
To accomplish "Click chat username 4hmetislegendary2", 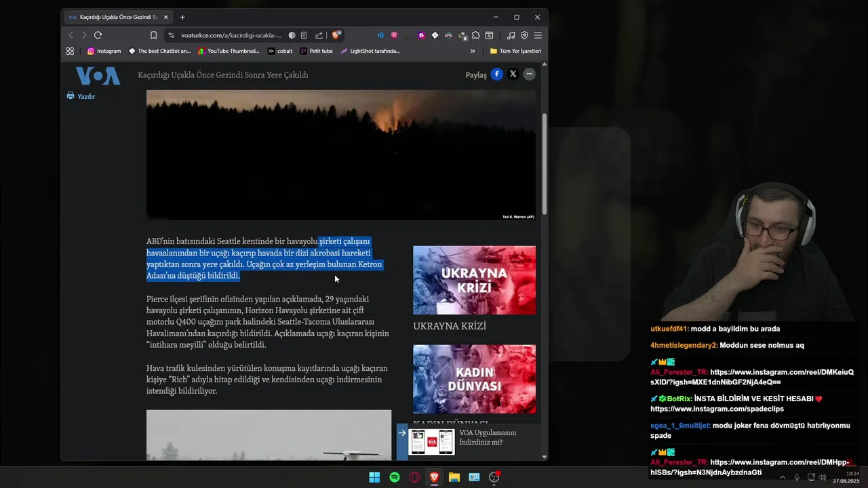I will 684,345.
